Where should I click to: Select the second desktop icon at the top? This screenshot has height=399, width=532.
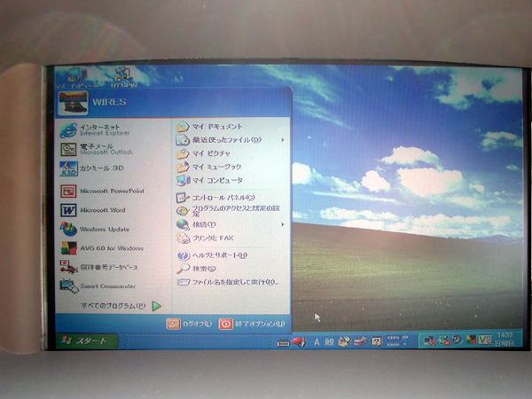click(x=124, y=77)
